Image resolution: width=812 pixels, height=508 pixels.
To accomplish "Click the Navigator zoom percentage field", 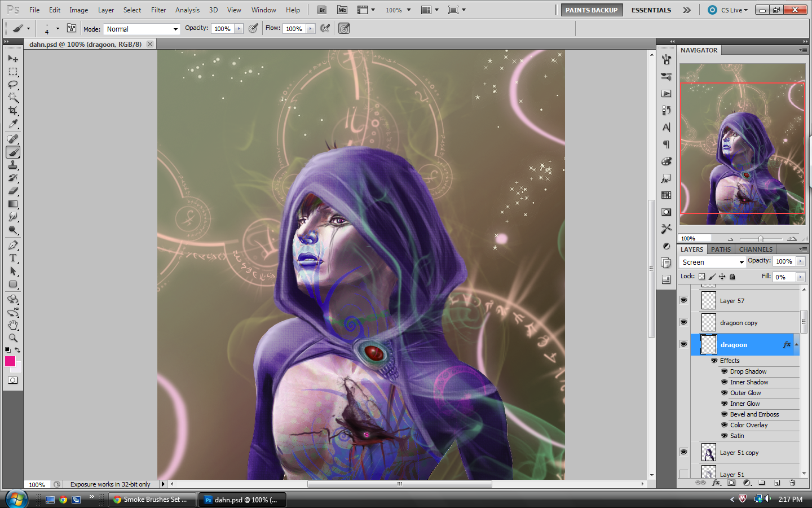I will [694, 239].
